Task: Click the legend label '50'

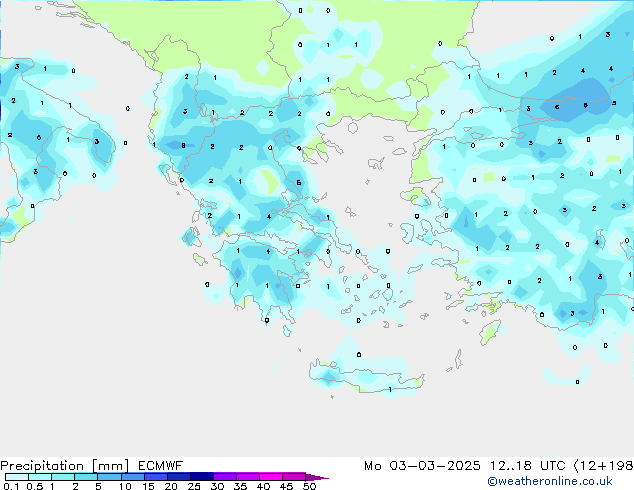Action: [309, 486]
